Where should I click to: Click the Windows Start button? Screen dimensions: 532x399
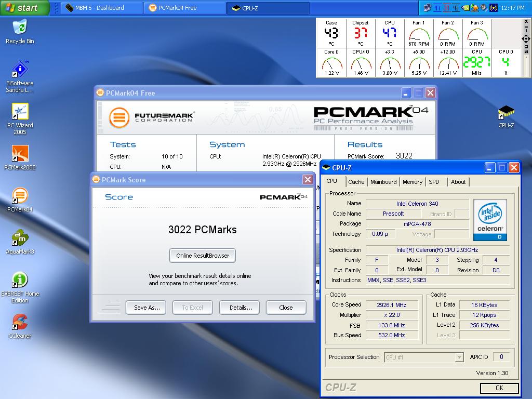[25, 7]
